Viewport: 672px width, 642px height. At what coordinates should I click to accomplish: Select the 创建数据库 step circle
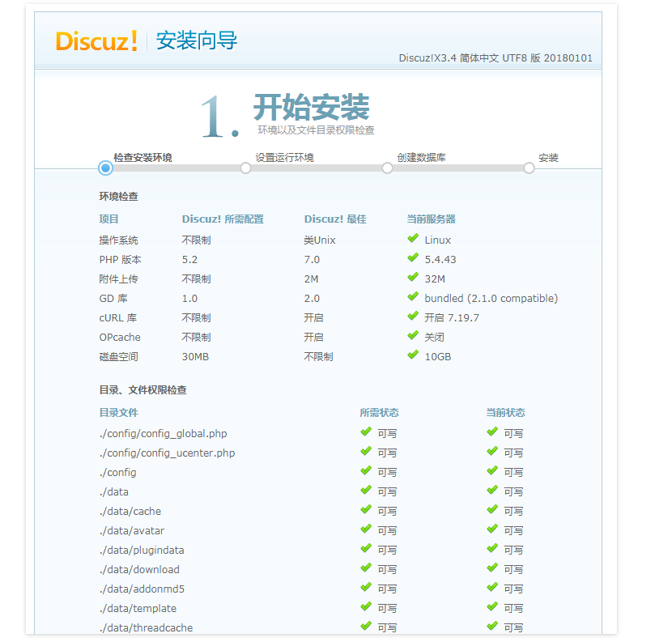(387, 168)
